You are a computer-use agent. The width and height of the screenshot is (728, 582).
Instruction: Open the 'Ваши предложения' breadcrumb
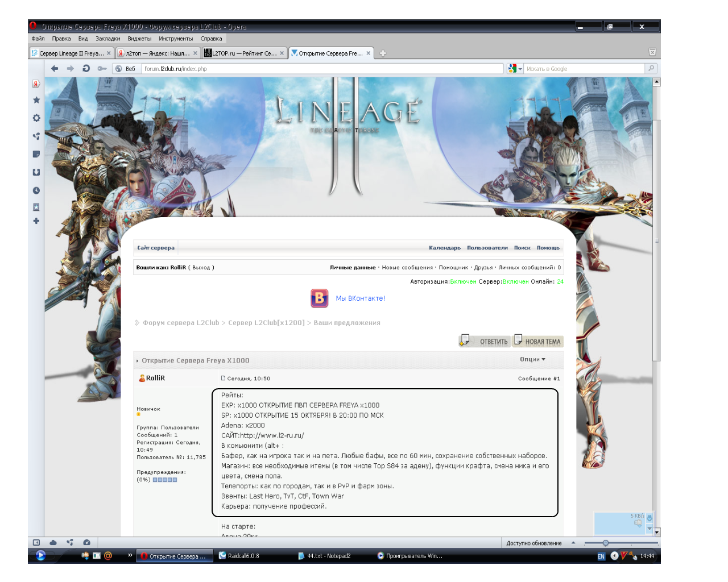click(347, 323)
